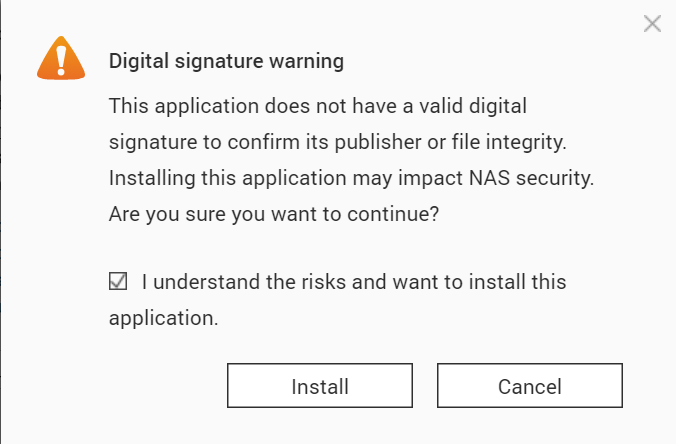The height and width of the screenshot is (444, 676).
Task: Click the orange warning triangle icon
Action: click(x=61, y=61)
